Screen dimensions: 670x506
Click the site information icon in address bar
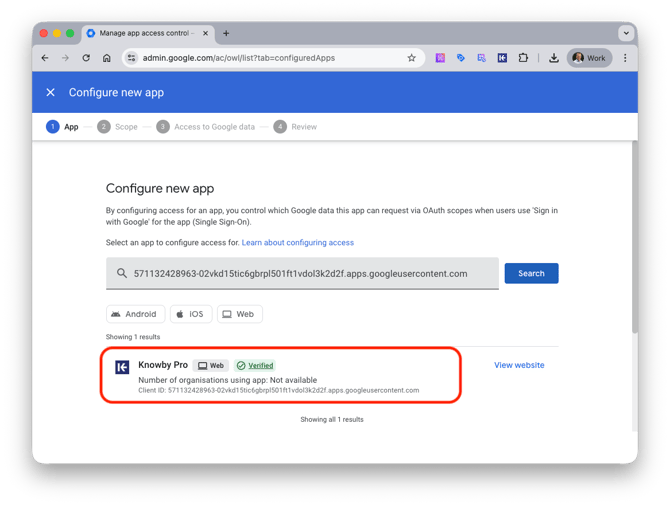[131, 58]
